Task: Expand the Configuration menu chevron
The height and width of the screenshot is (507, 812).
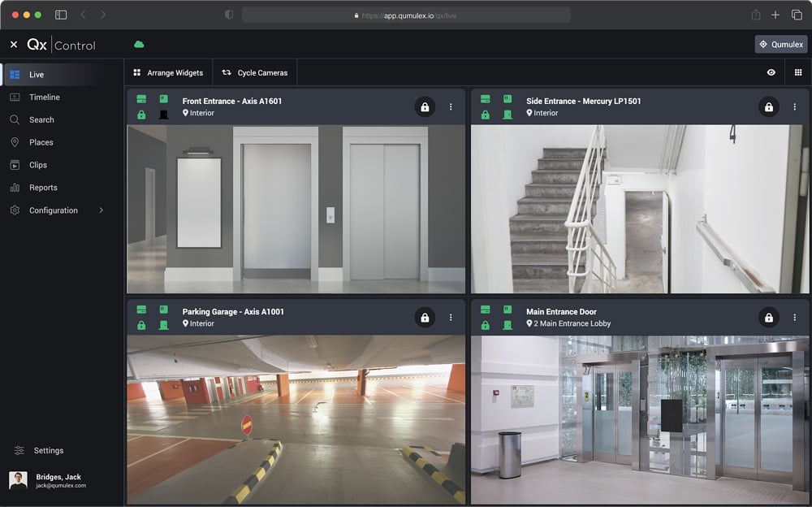Action: click(101, 210)
